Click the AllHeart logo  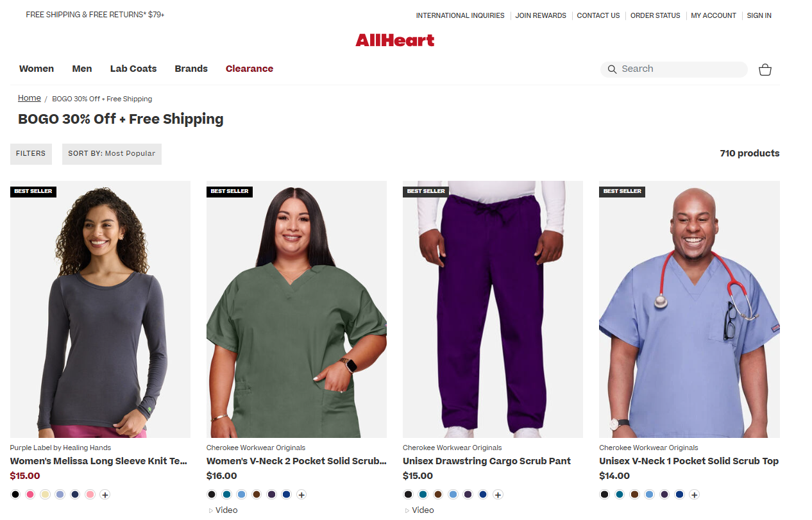coord(395,40)
